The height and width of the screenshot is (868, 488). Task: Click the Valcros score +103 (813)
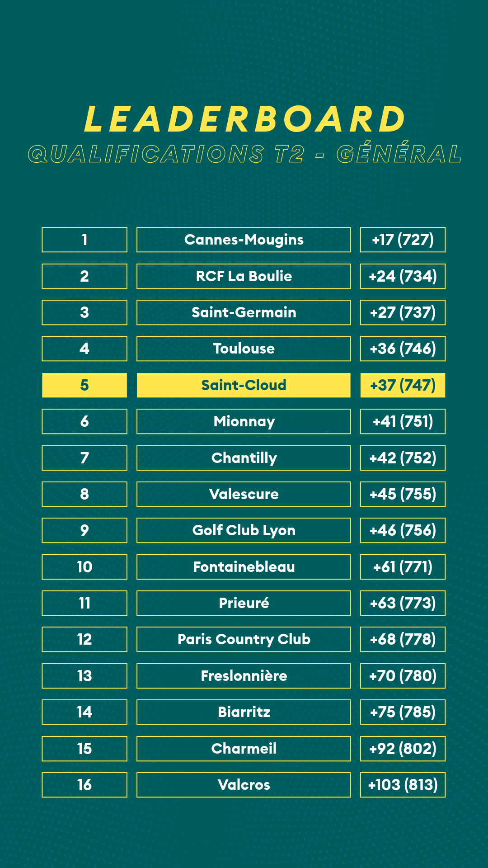(403, 785)
